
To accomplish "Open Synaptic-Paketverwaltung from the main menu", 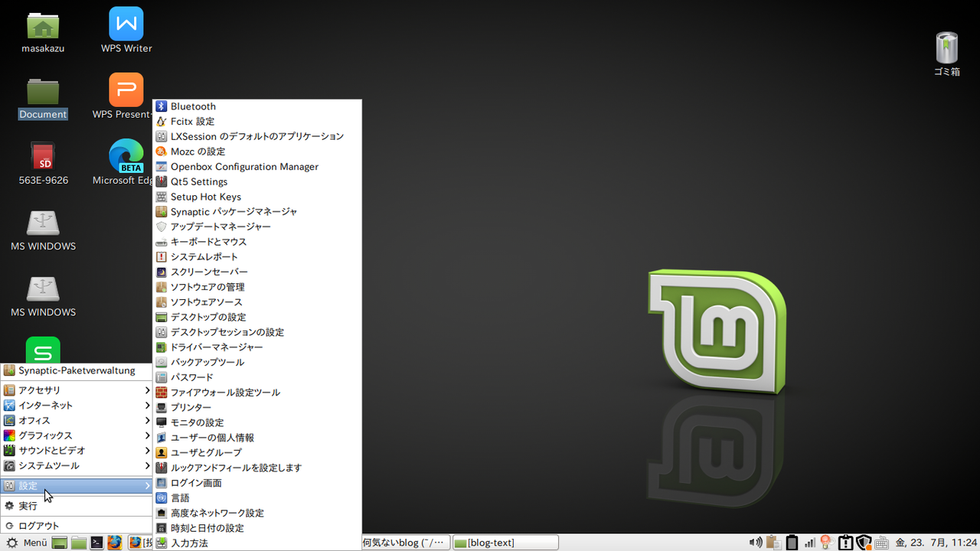I will click(x=77, y=370).
